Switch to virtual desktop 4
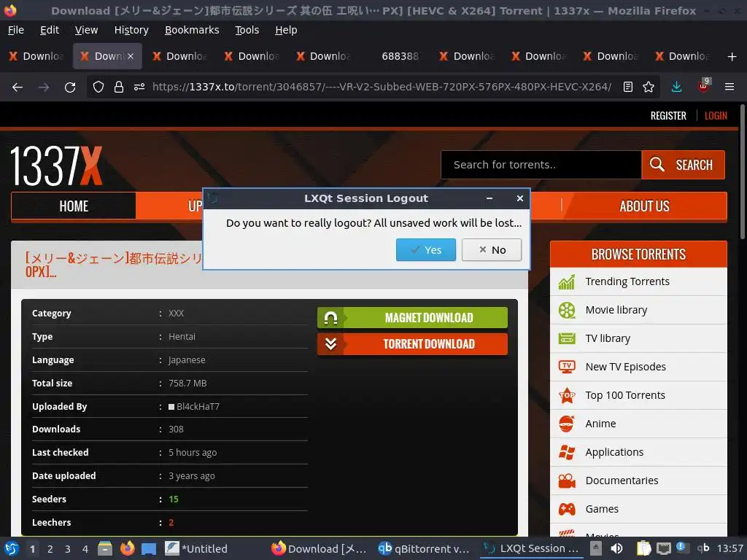The image size is (747, 560). 85,549
